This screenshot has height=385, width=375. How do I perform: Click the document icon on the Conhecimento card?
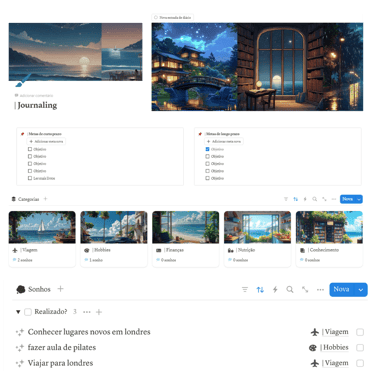click(x=302, y=250)
